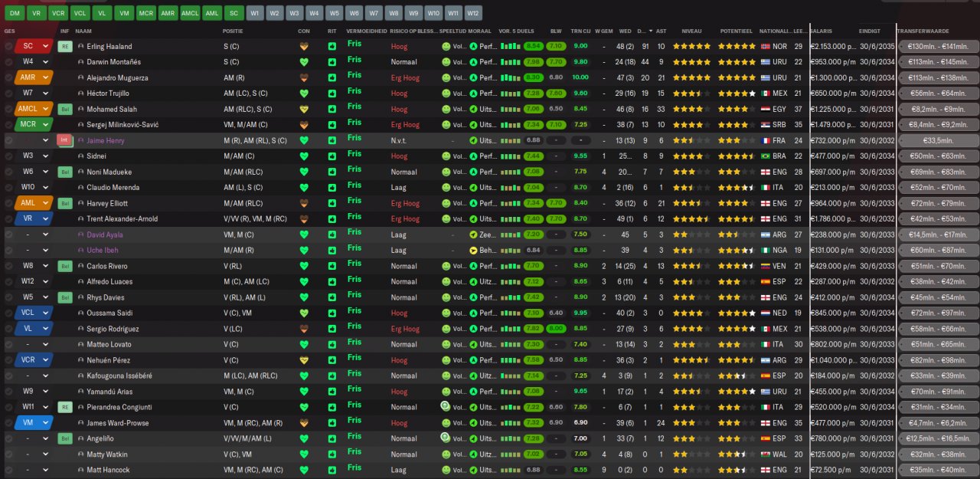The image size is (980, 479).
Task: Click the happiness smiley in Erling Haaland's row
Action: pos(446,46)
